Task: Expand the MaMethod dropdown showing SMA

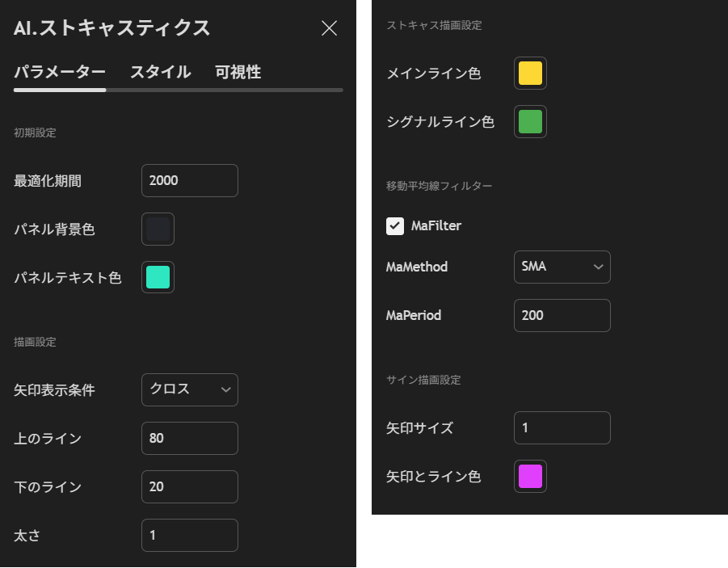Action: 562,267
